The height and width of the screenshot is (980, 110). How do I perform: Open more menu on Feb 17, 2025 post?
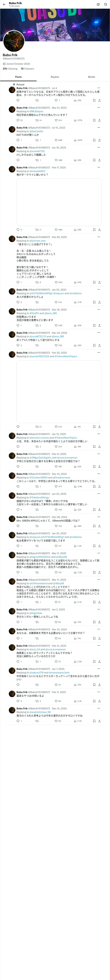pos(99,167)
